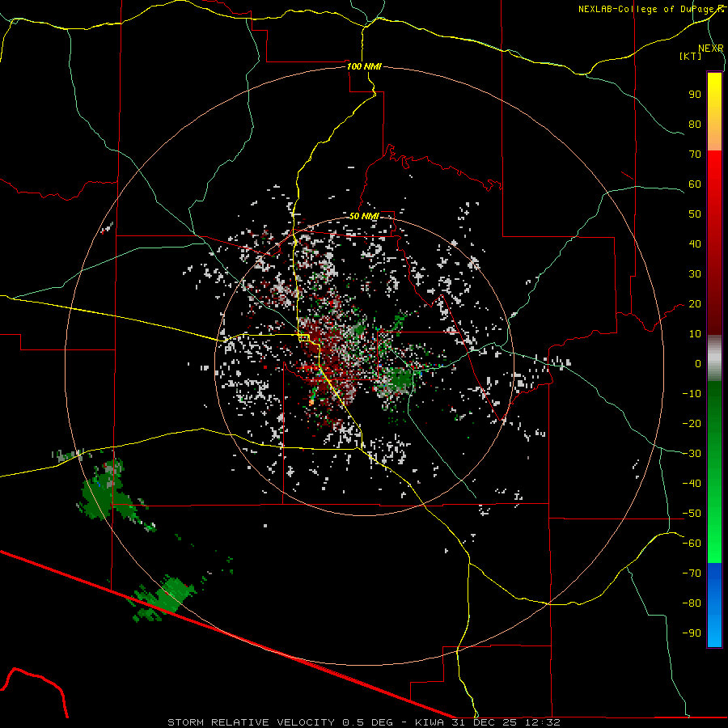The height and width of the screenshot is (728, 728).
Task: Click the "[KT]" units label above the scale
Action: click(x=691, y=56)
